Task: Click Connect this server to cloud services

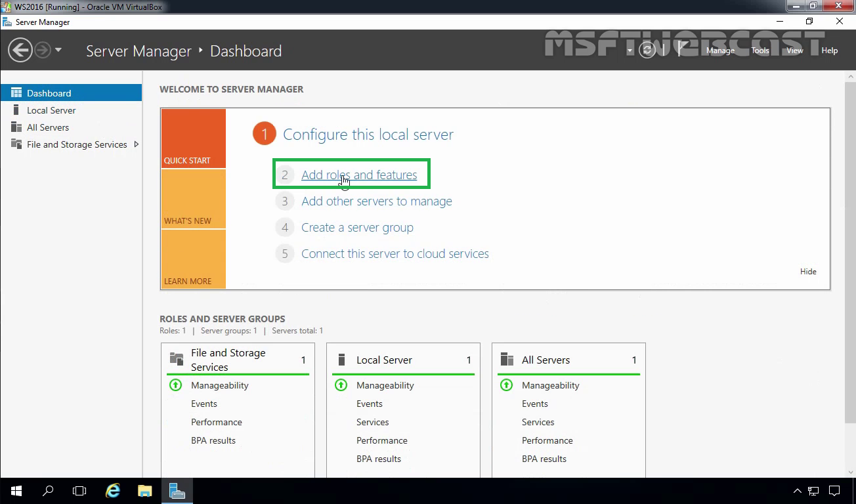Action: (x=395, y=254)
